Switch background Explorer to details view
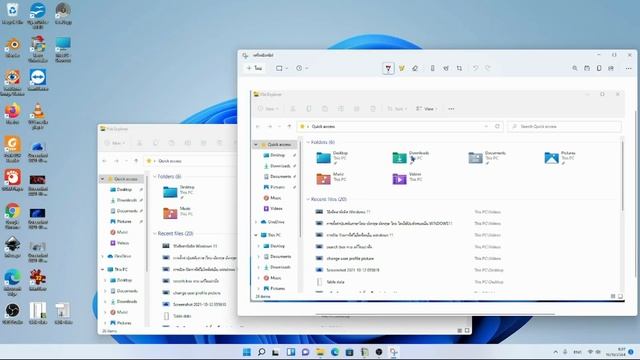Viewport: 640px width, 360px height. pyautogui.click(x=460, y=331)
